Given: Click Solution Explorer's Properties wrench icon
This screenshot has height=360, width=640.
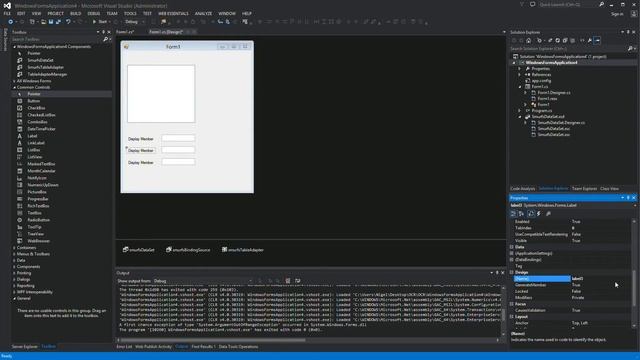Looking at the screenshot, I should point(590,40).
